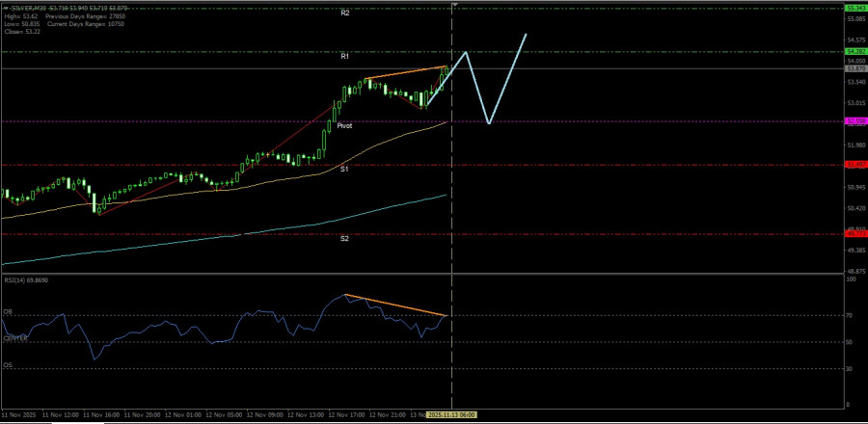Click the magenta 52.558 pivot price tag
The image size is (868, 424).
coord(854,121)
